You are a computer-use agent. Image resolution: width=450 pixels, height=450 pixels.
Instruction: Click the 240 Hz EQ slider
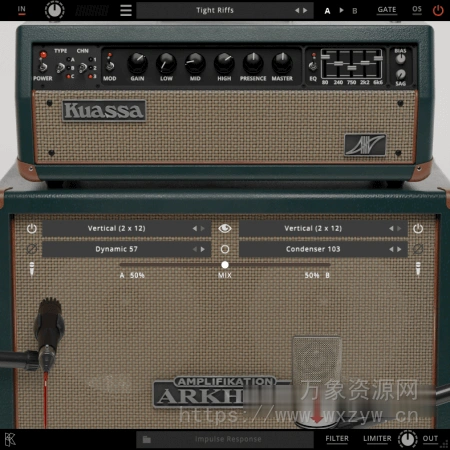(338, 63)
